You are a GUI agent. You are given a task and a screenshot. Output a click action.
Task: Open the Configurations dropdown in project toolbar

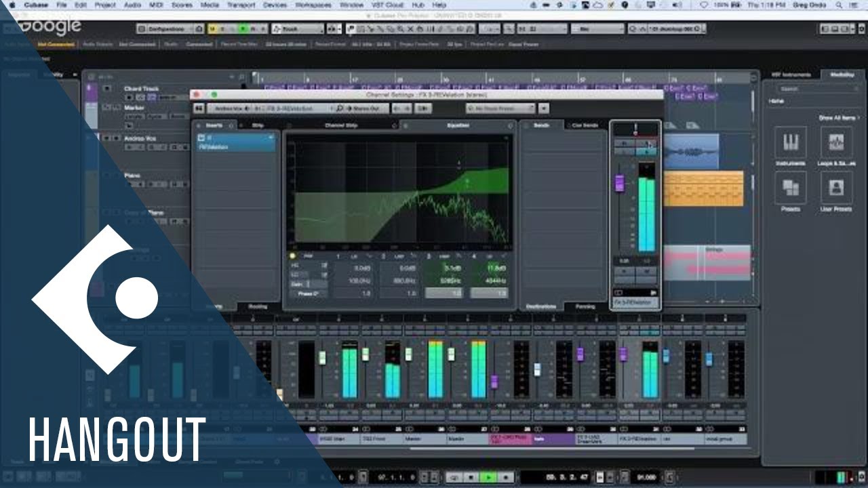(x=165, y=29)
